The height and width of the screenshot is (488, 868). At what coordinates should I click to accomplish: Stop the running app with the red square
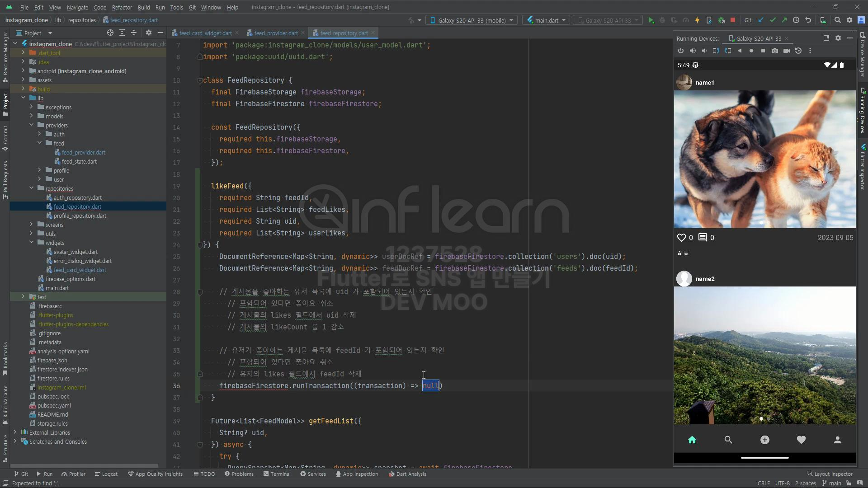(x=733, y=20)
